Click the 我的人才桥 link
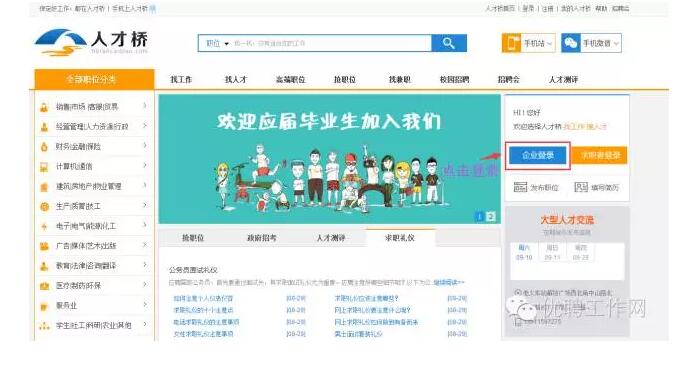 (x=576, y=8)
